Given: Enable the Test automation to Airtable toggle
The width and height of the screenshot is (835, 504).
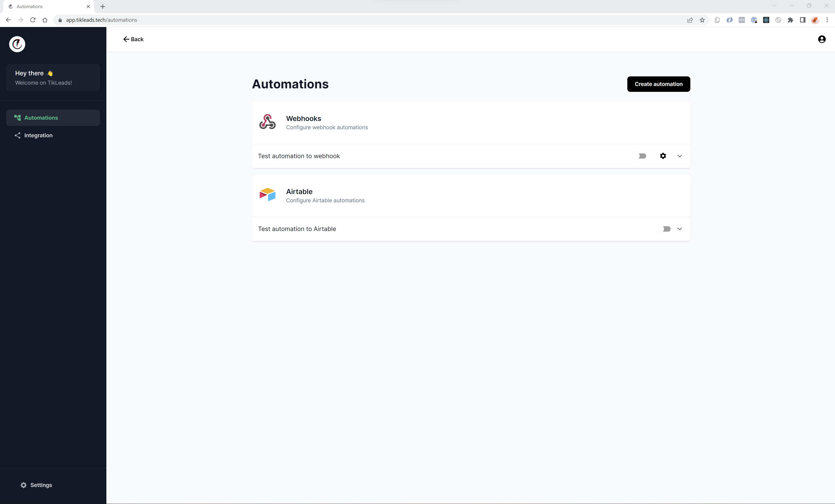Looking at the screenshot, I should pyautogui.click(x=666, y=229).
